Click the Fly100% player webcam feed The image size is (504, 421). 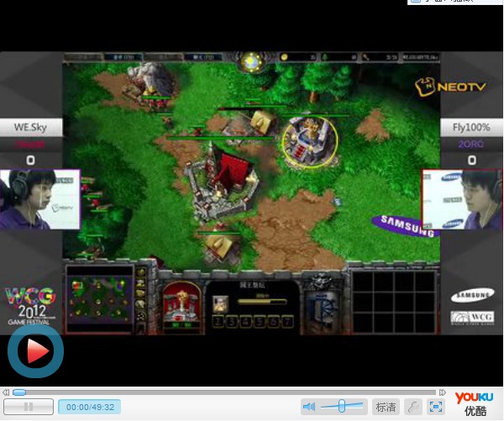coord(462,199)
